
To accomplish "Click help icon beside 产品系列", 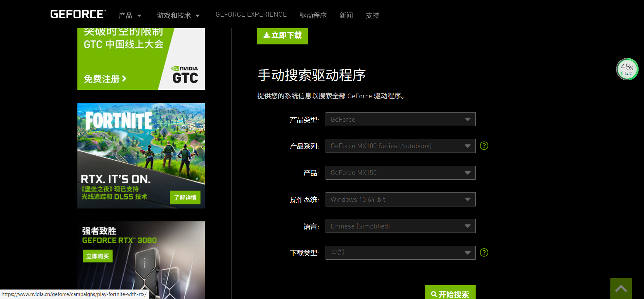I will click(484, 146).
